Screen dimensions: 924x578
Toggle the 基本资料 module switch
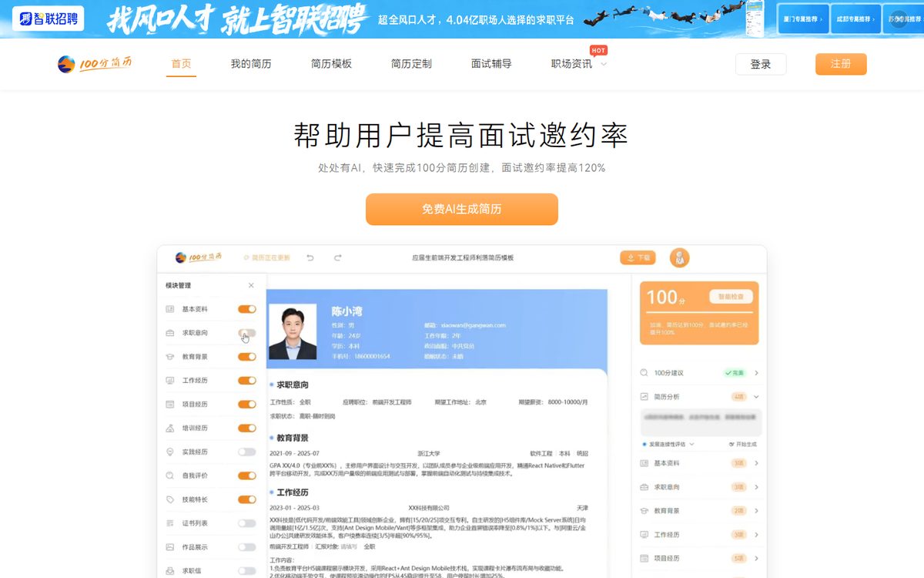247,309
